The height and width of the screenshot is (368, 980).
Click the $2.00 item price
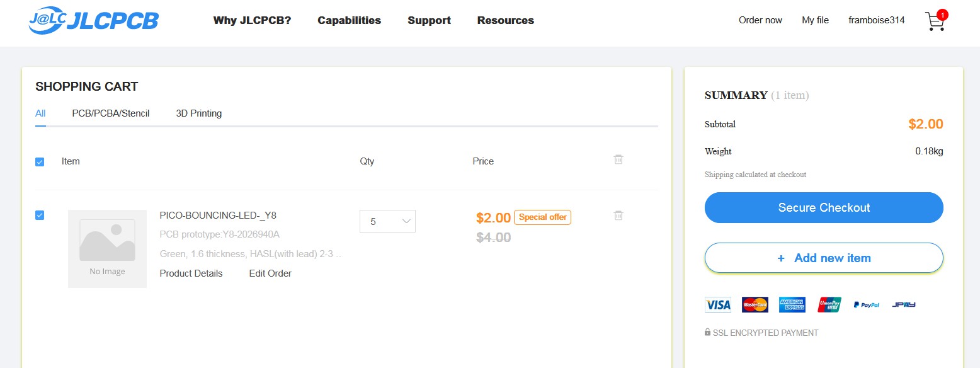click(493, 218)
